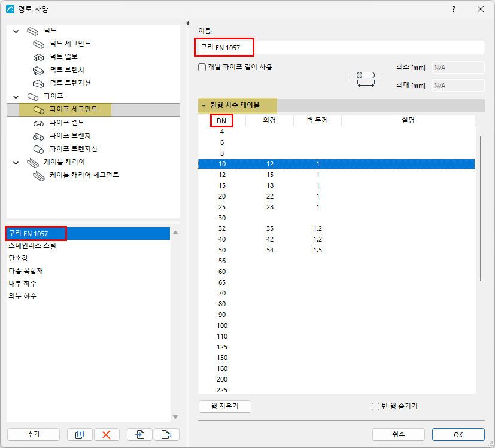495x448 pixels.
Task: Select 외부 하수 in the list
Action: pos(88,296)
